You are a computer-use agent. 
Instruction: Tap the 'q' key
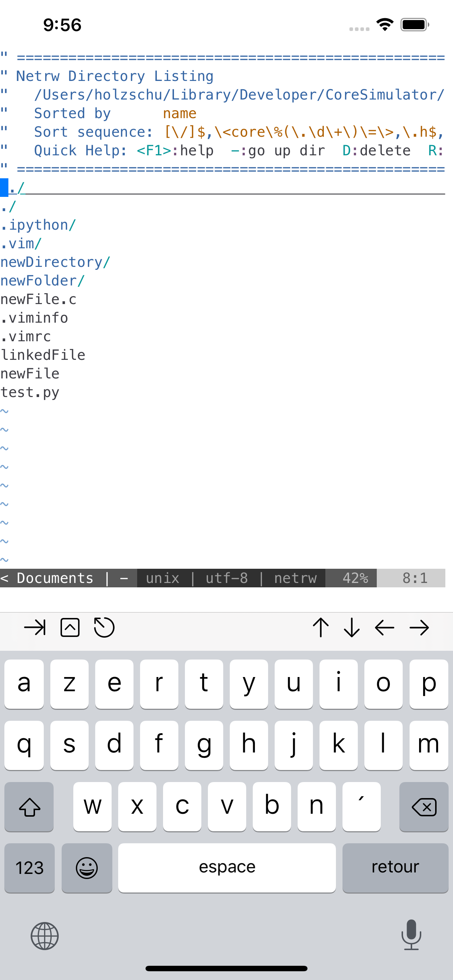(x=24, y=745)
